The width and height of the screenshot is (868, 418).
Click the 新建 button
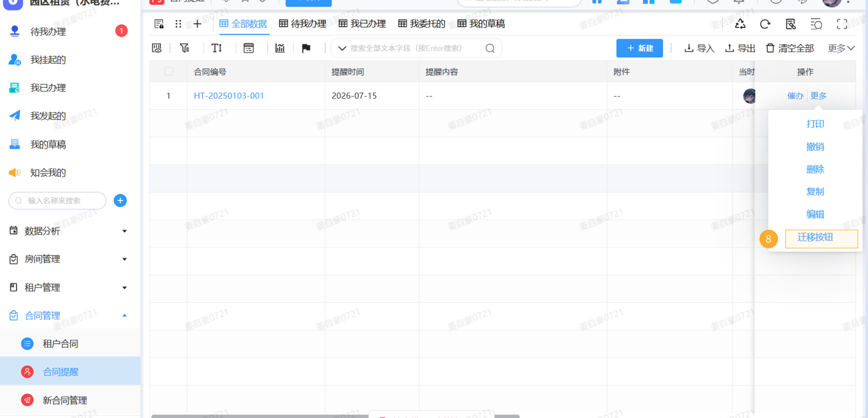coord(640,48)
